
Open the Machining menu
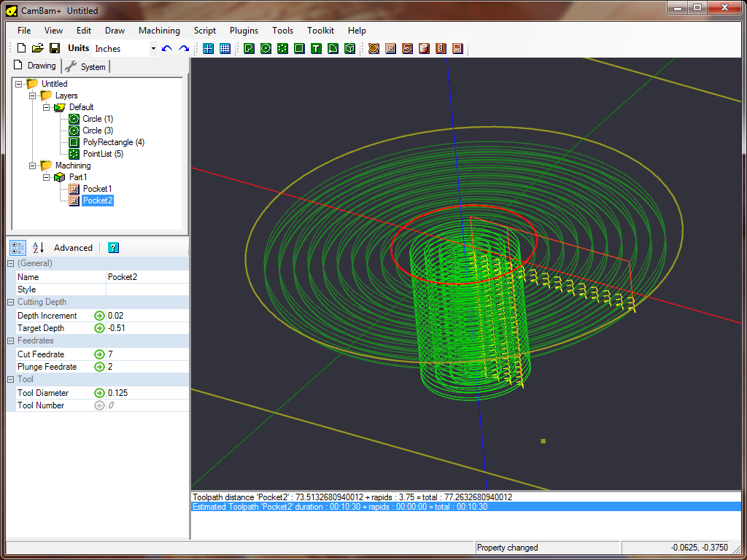click(159, 31)
